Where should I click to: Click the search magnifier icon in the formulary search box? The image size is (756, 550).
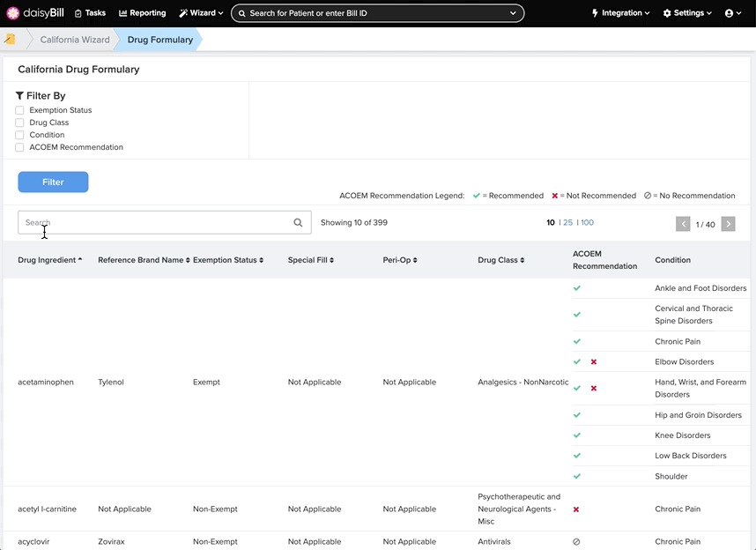[298, 222]
